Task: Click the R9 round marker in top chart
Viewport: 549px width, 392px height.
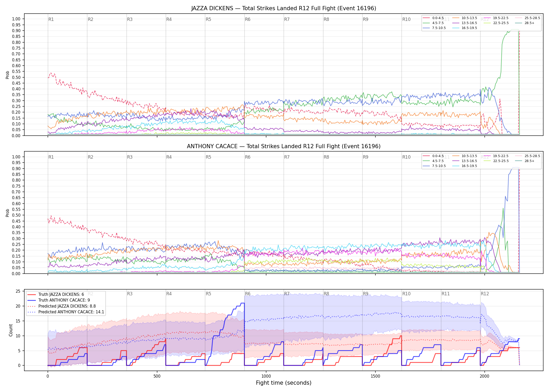Action: tap(365, 19)
